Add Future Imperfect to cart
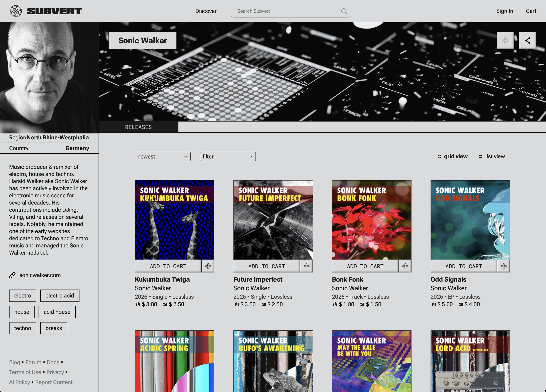546x392 pixels. [x=266, y=266]
